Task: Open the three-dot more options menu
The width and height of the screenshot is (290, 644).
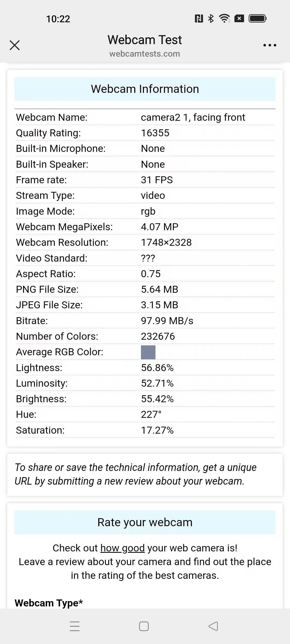Action: (270, 45)
